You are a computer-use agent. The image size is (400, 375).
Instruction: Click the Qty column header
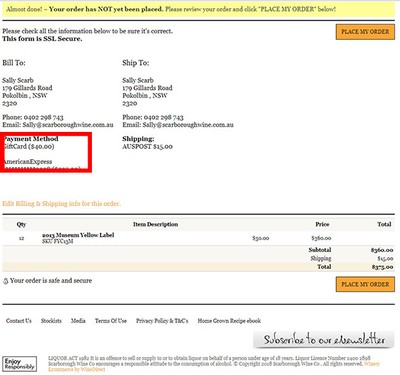coord(21,224)
